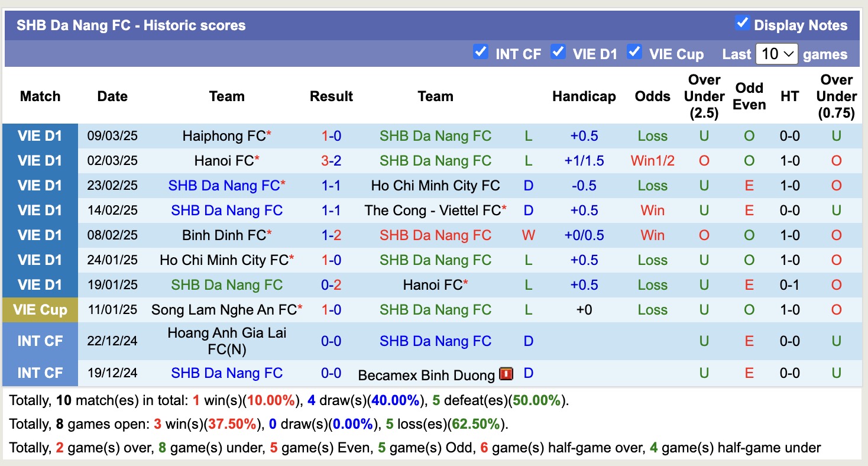868x466 pixels.
Task: Uncheck the VIE D1 filter checkbox
Action: [558, 52]
